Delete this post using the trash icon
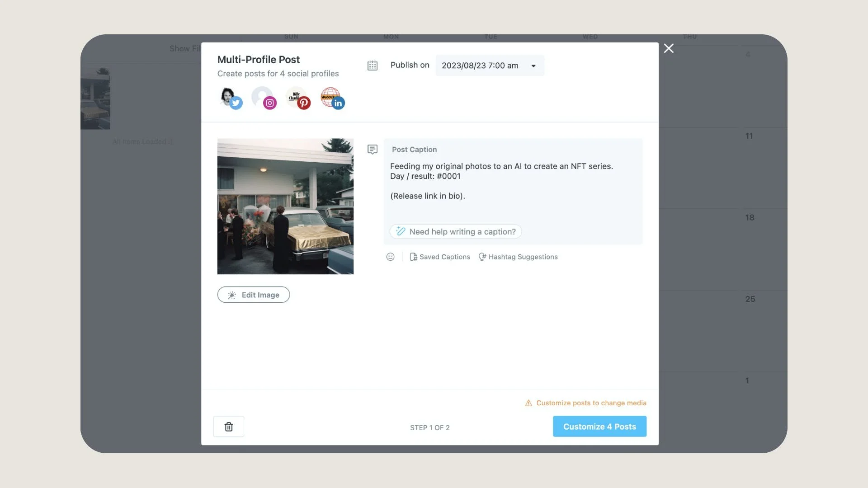 pos(229,427)
